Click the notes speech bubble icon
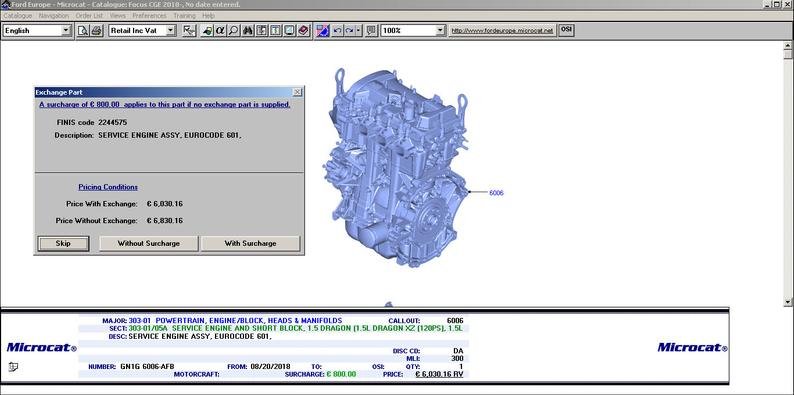Viewport: 794px width, 395px height. (371, 31)
